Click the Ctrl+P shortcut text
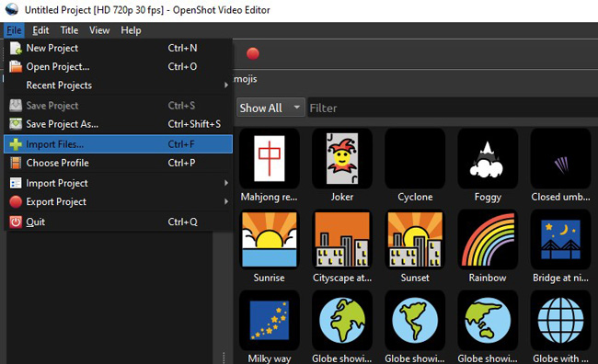 (181, 163)
